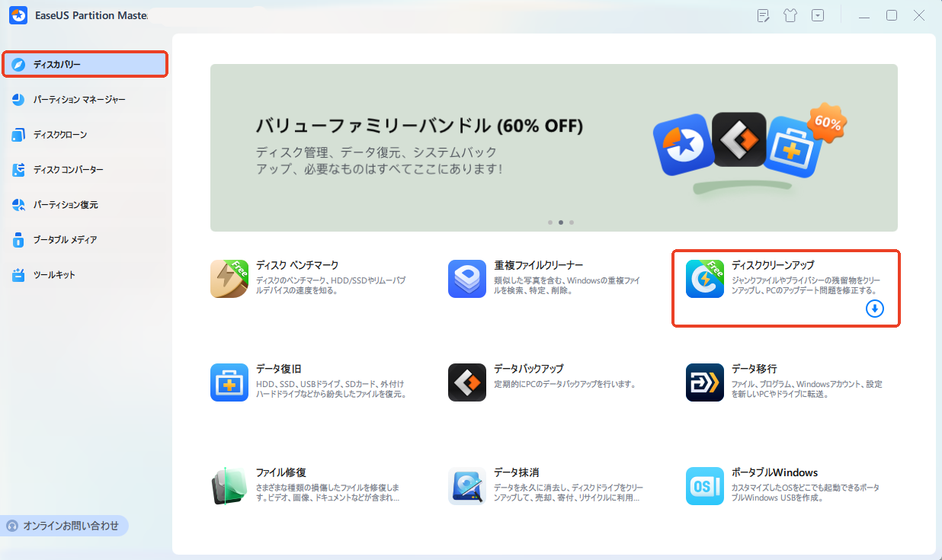The image size is (942, 560).
Task: Open the データ復旧 recovery tool icon
Action: click(229, 382)
